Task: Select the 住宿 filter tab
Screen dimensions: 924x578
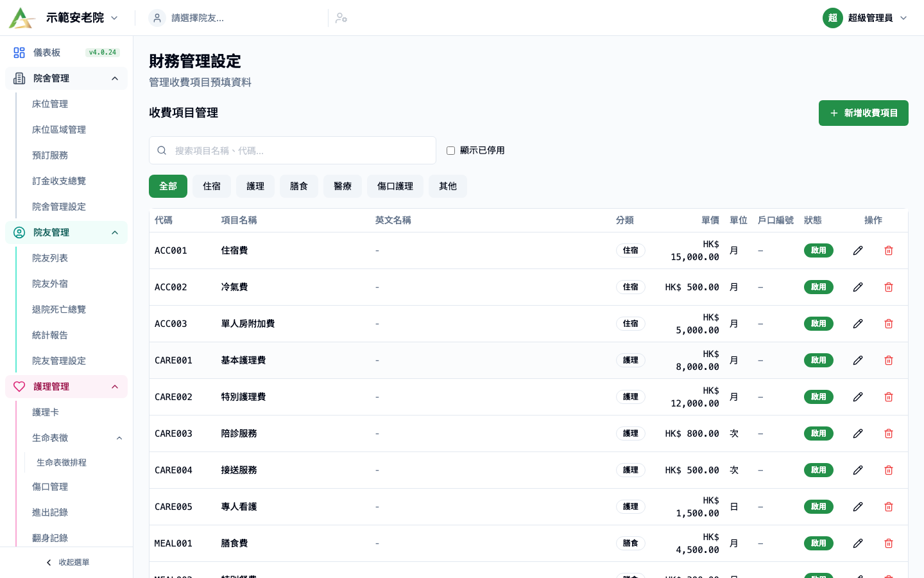Action: [x=212, y=186]
